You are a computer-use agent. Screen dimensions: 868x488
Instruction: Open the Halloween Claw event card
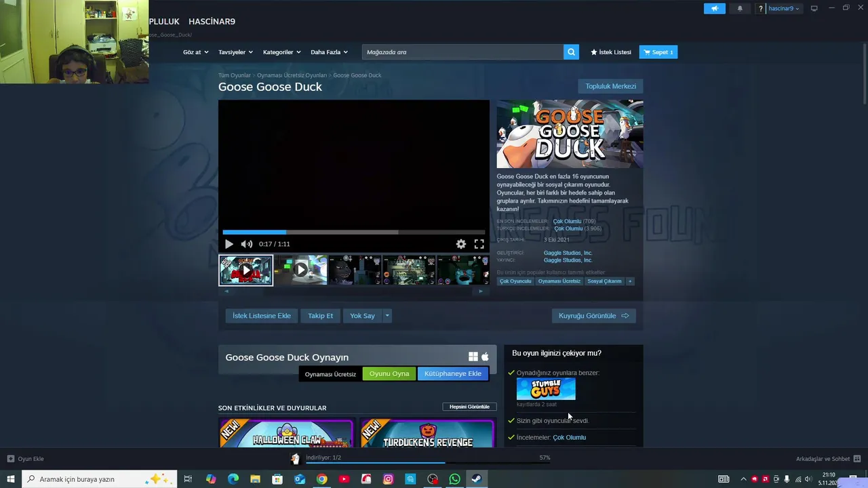coord(286,434)
